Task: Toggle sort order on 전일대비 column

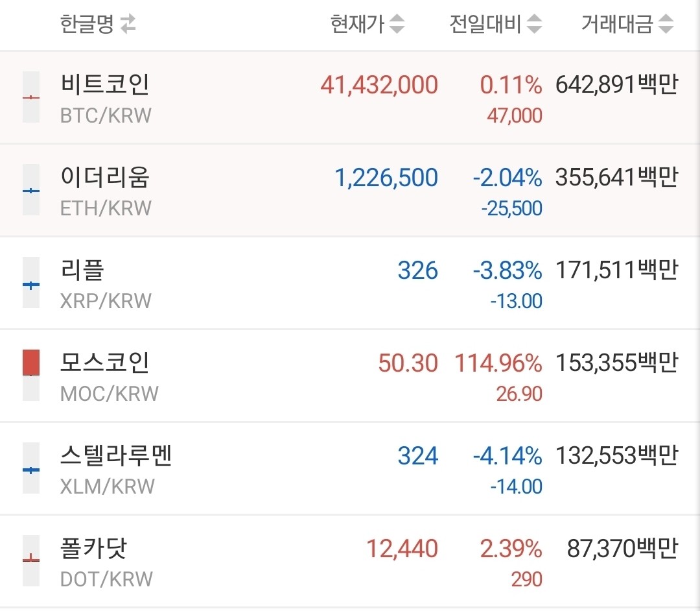Action: [534, 24]
